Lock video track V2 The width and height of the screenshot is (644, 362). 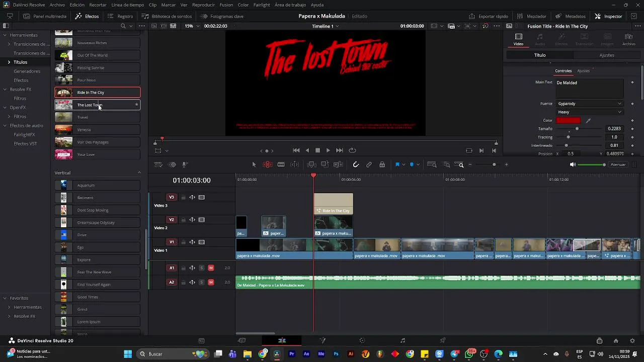pyautogui.click(x=183, y=220)
